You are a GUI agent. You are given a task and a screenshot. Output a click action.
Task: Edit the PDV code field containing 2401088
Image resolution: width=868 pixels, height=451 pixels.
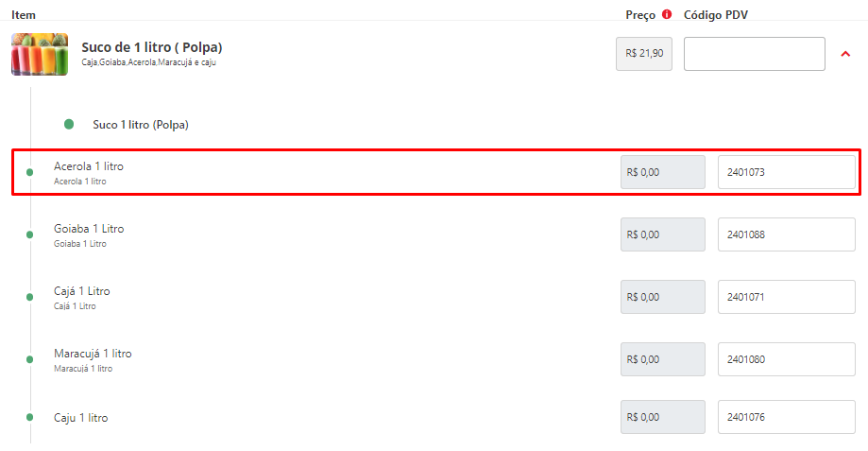coord(787,234)
